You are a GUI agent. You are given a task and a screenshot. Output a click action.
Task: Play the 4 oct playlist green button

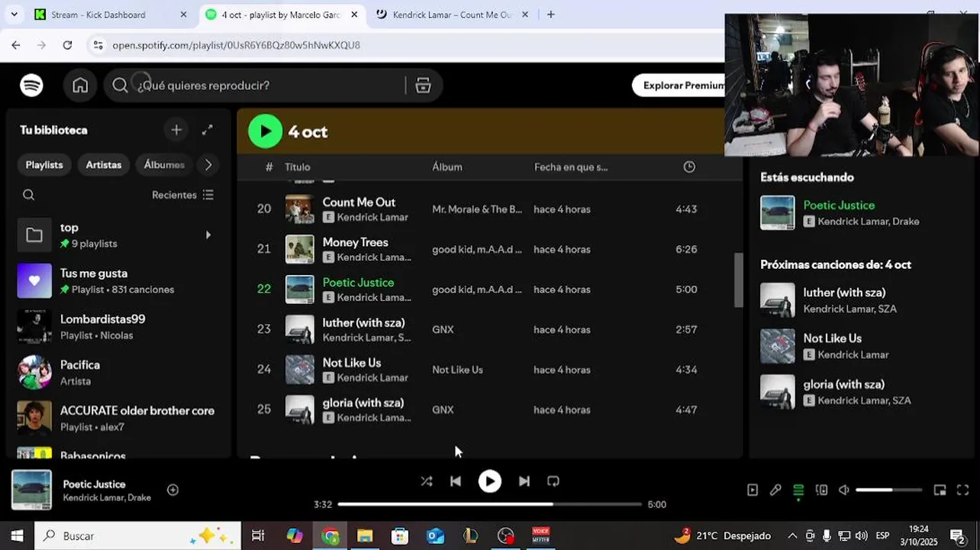(x=265, y=131)
